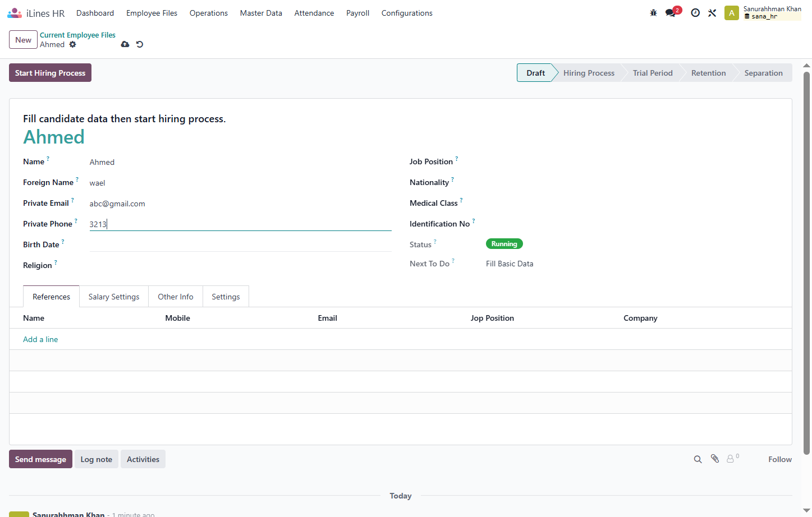This screenshot has width=812, height=517.
Task: Open the debug bug icon menu
Action: (653, 13)
